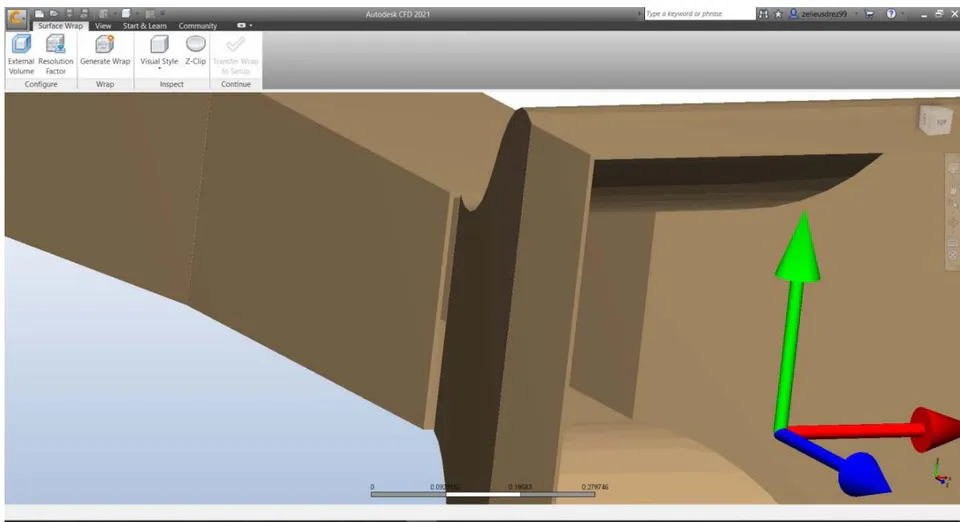The height and width of the screenshot is (522, 960).
Task: Expand the Help dropdown arrow
Action: 902,13
